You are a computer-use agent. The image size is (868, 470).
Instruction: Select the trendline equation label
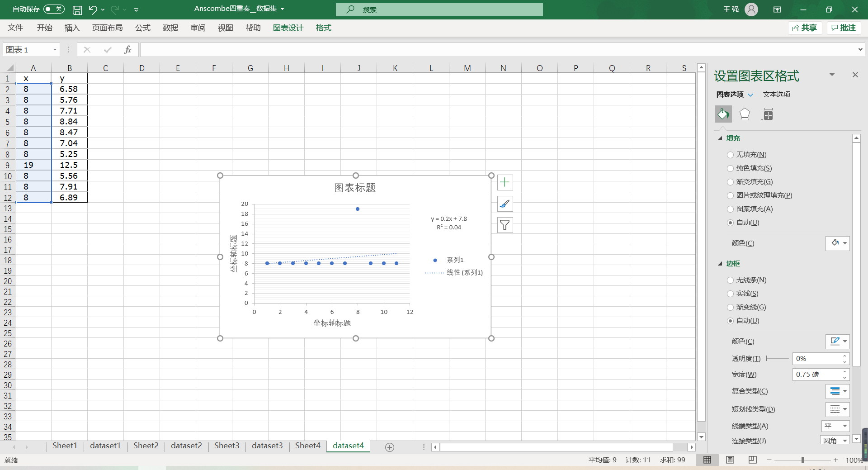tap(449, 223)
